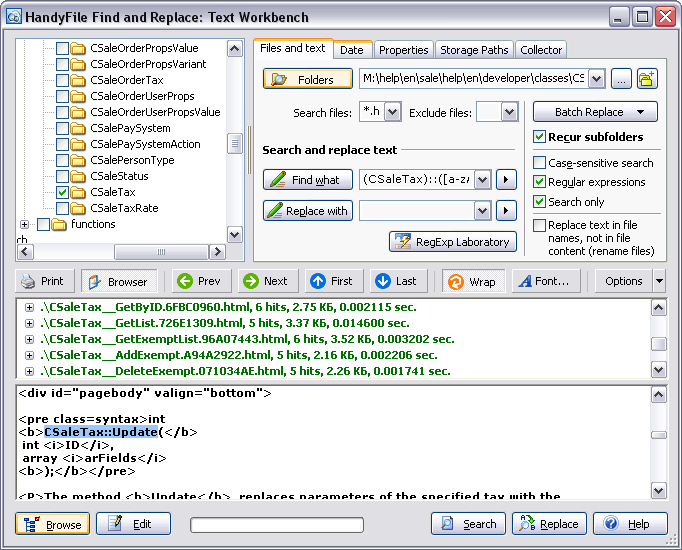Click the Print toolbar icon

[44, 281]
